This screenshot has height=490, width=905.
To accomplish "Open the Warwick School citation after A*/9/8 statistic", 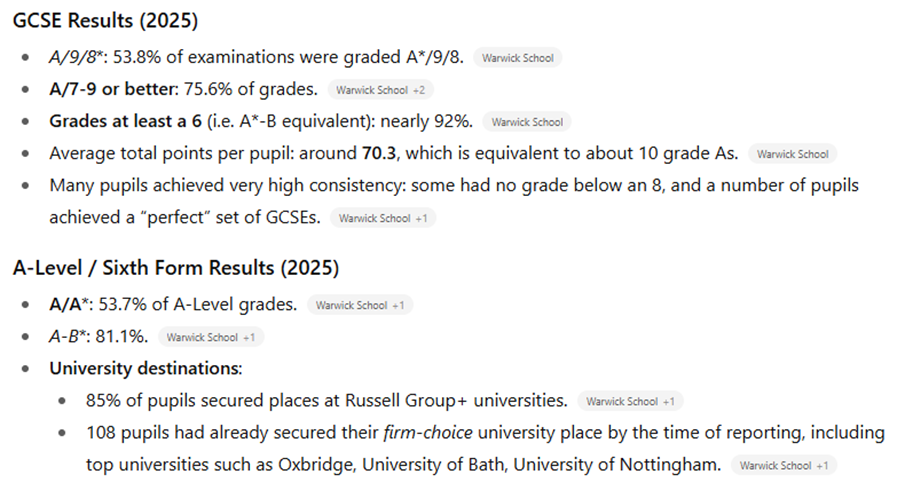I will point(517,58).
